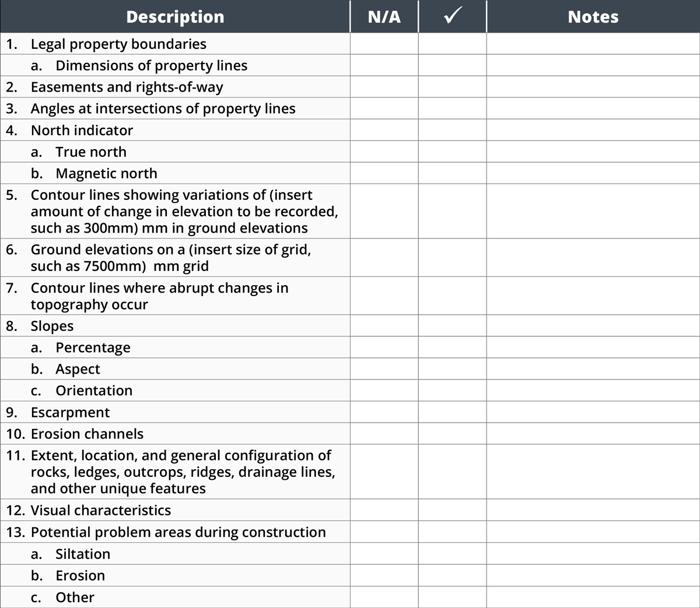Screen dimensions: 700x608
Task: Select 'Potential problem areas during construction'
Action: [178, 532]
